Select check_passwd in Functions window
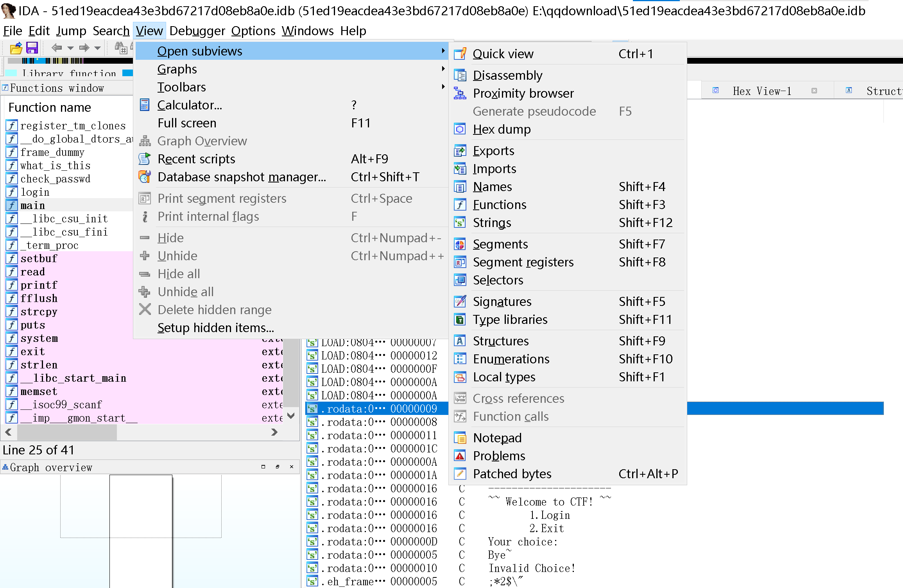Image resolution: width=903 pixels, height=588 pixels. pyautogui.click(x=55, y=179)
